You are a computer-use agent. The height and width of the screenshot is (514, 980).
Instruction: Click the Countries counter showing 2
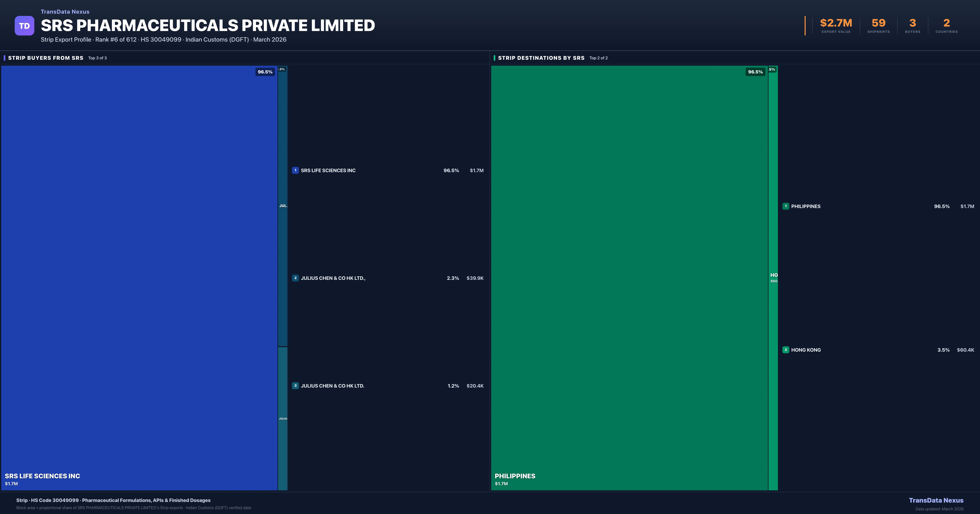(946, 23)
